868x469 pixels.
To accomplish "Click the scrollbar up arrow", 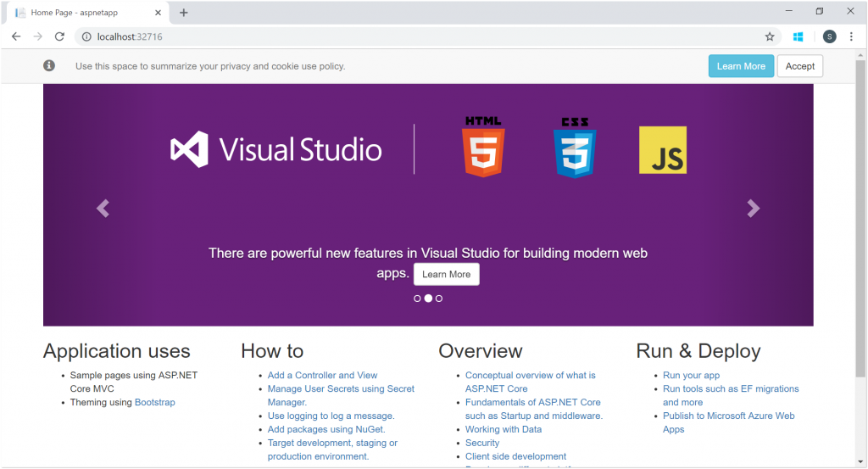I will [x=860, y=55].
